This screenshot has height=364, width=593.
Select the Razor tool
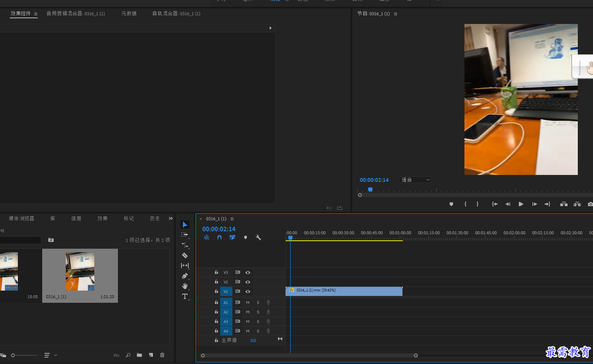coord(185,256)
